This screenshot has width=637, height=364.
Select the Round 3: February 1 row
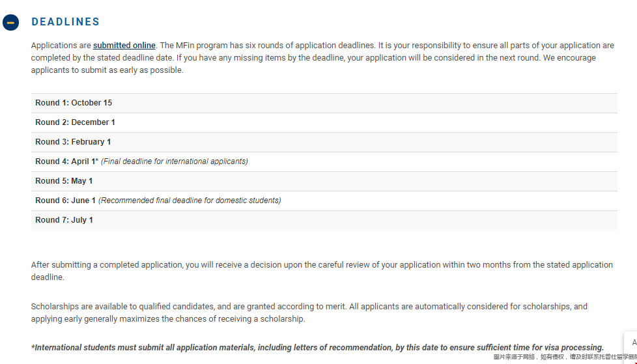tap(324, 142)
